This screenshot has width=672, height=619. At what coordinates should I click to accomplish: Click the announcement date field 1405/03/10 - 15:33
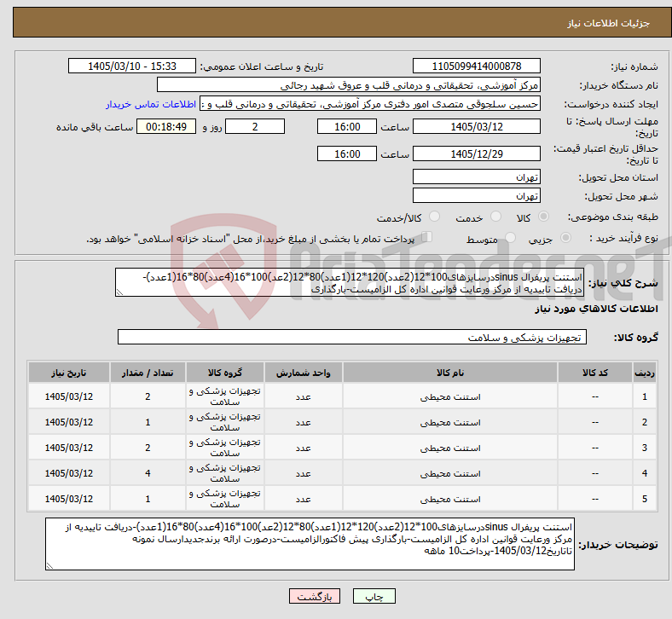click(x=132, y=66)
